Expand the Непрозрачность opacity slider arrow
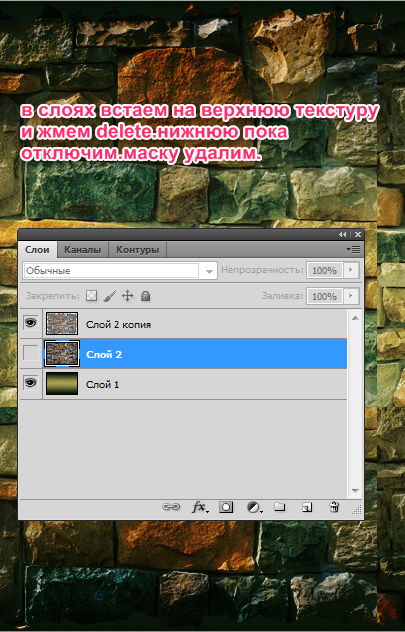The width and height of the screenshot is (405, 632). point(351,270)
